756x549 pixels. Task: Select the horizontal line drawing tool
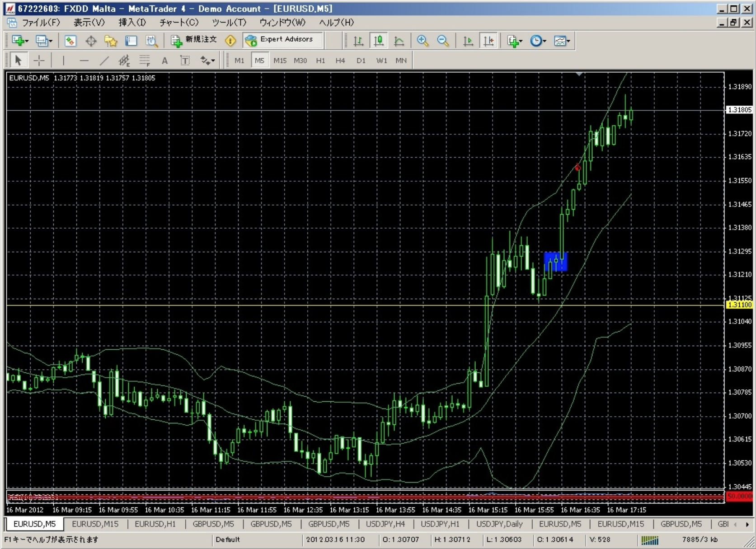click(x=84, y=61)
